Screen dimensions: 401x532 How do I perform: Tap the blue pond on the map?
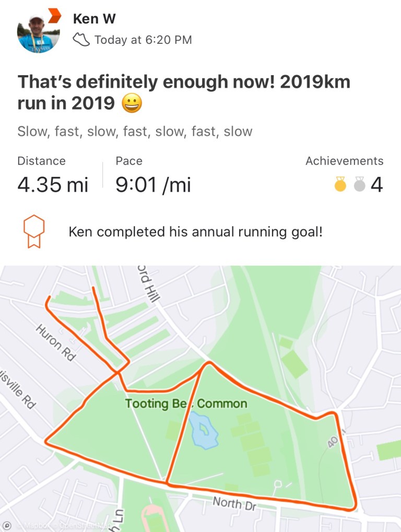(203, 431)
